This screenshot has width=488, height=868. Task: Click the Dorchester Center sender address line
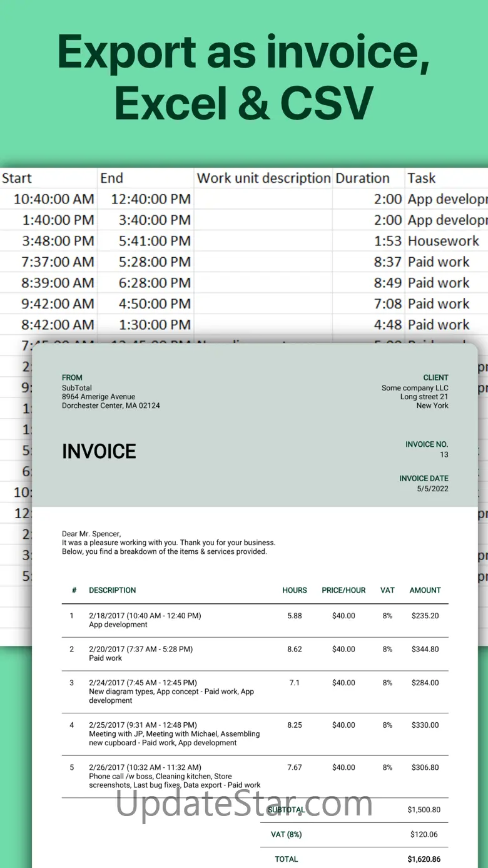coord(111,406)
